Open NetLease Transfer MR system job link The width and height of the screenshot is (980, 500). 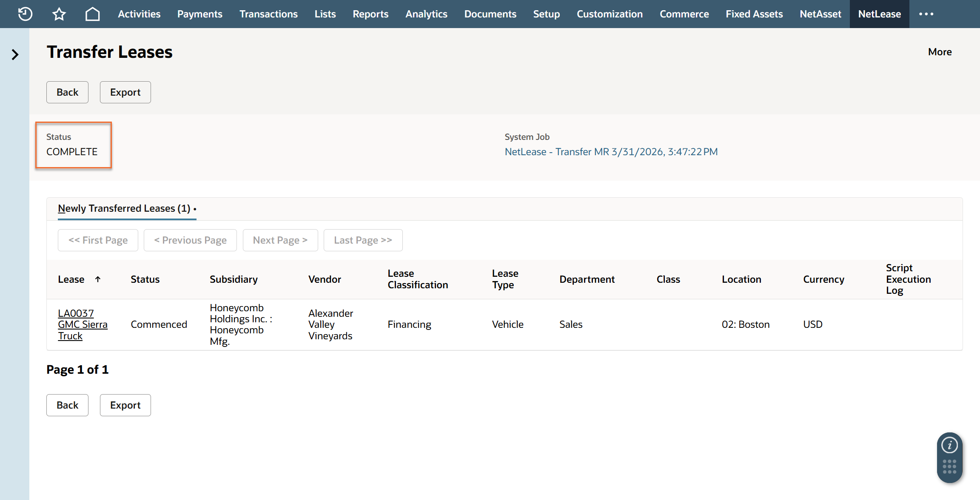(x=611, y=152)
